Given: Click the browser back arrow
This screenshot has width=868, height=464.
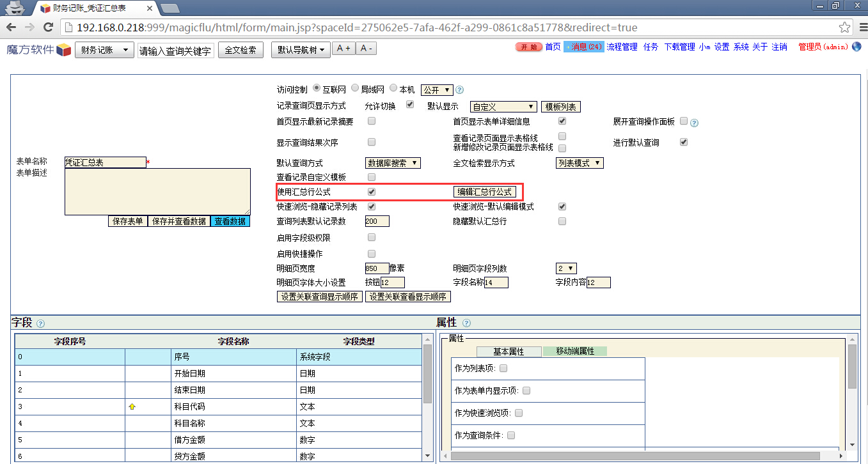Looking at the screenshot, I should click(12, 27).
